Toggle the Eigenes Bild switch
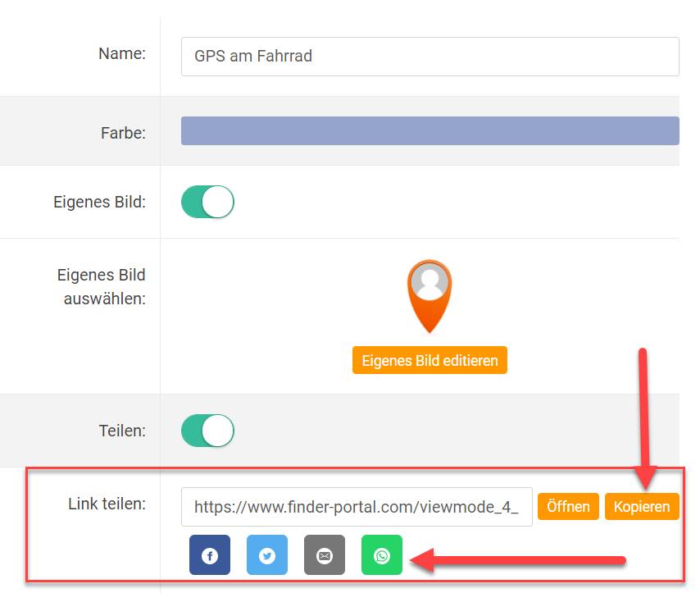Screen dimensions: 700x593 click(x=207, y=202)
